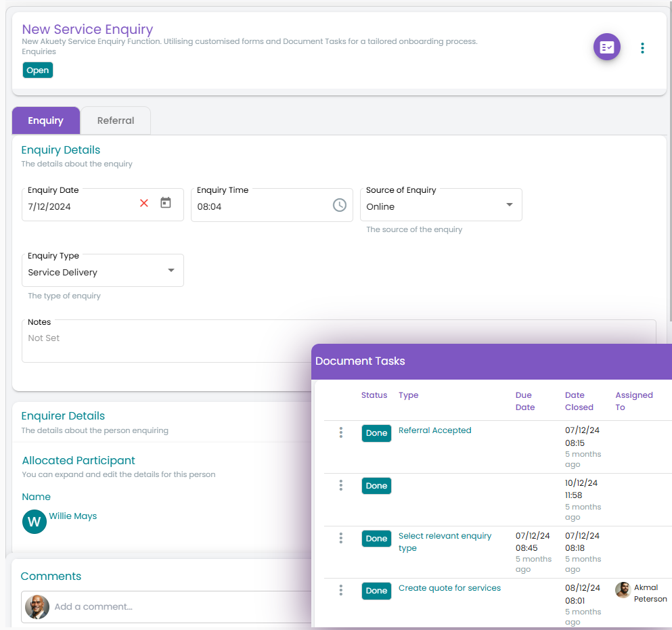Click the Document Tasks panel header
The image size is (672, 630).
click(491, 361)
